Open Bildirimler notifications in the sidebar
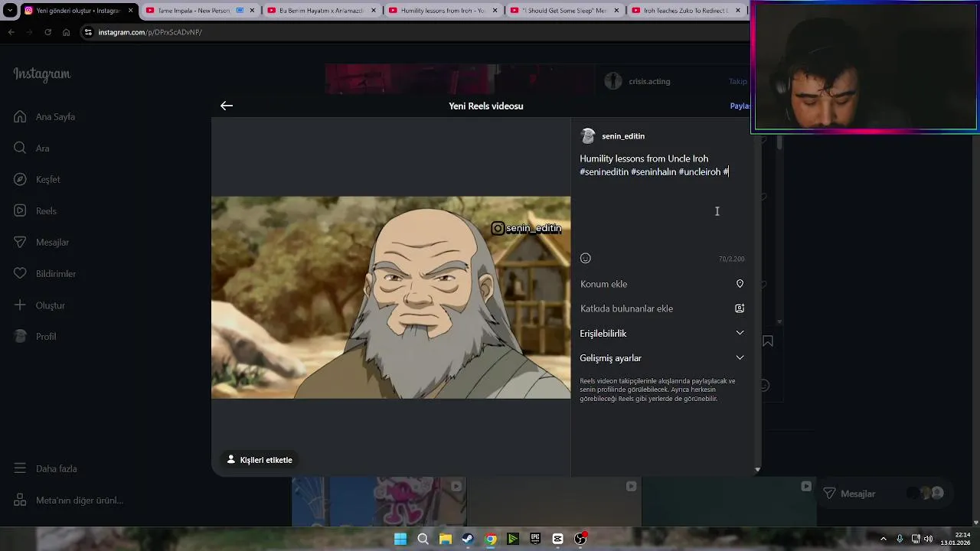This screenshot has width=980, height=551. [x=45, y=274]
